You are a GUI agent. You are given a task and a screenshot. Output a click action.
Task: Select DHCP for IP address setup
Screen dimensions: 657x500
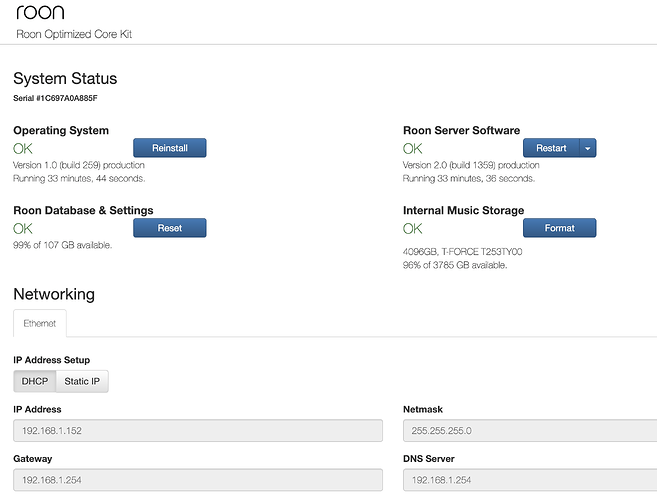click(x=35, y=381)
